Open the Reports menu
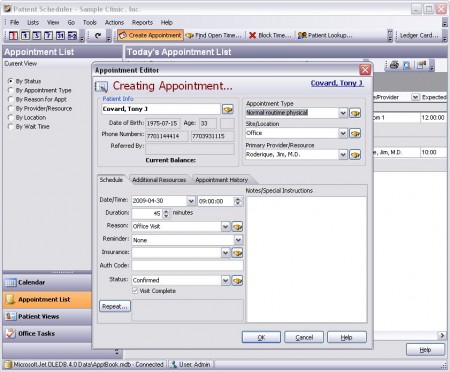Viewport: 450px width, 372px height. click(142, 22)
